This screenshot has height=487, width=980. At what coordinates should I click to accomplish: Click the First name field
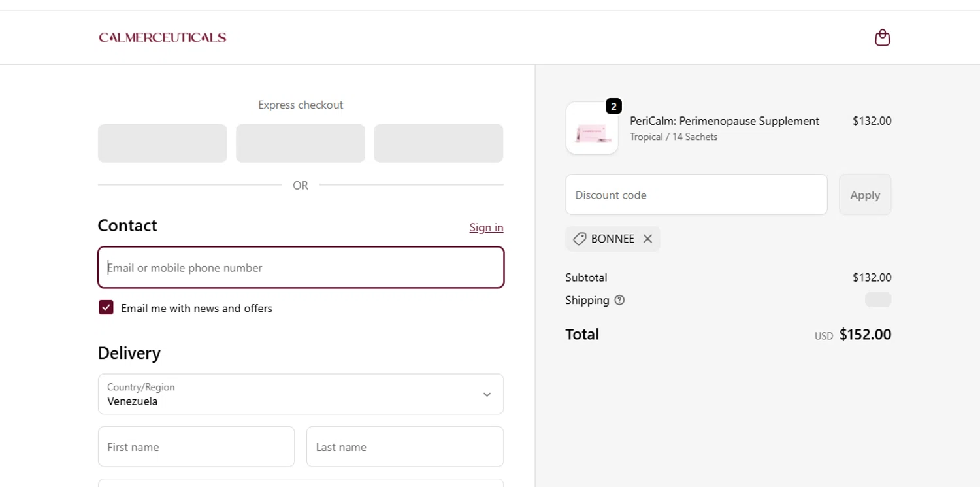[x=196, y=446]
